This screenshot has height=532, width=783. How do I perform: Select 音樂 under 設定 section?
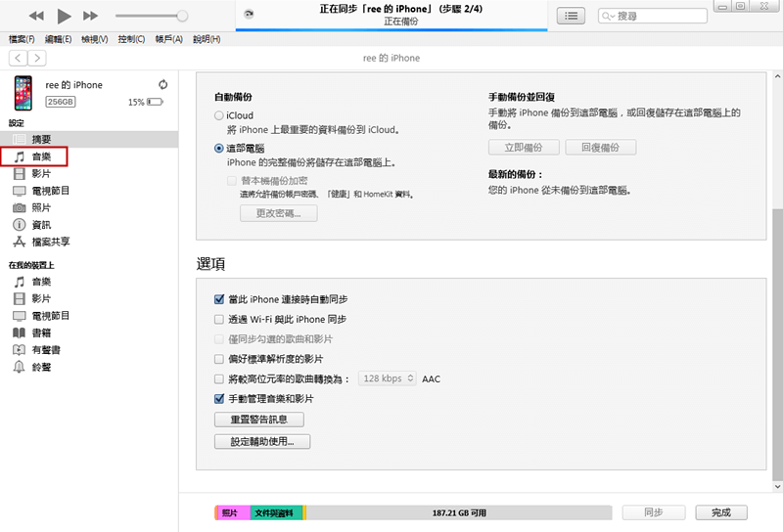[34, 156]
